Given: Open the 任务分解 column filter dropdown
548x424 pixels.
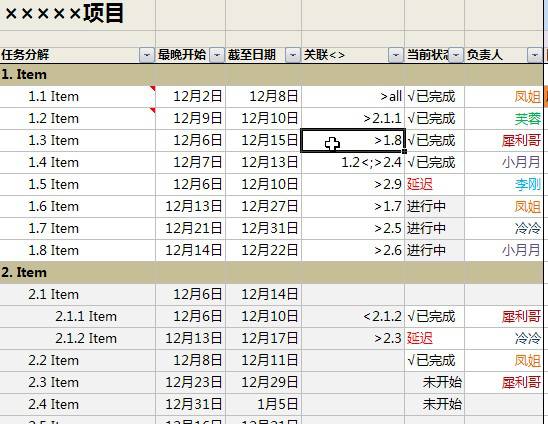Looking at the screenshot, I should point(147,55).
